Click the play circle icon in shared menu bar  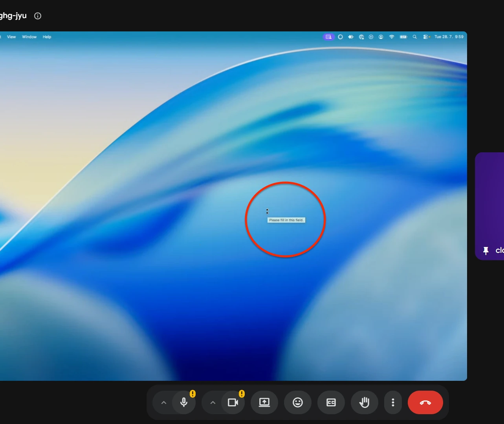371,37
